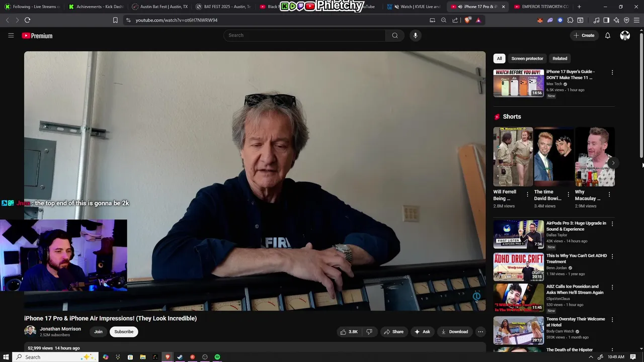Open the YouTube account avatar menu
Viewport: 644px width, 362px height.
(625, 35)
